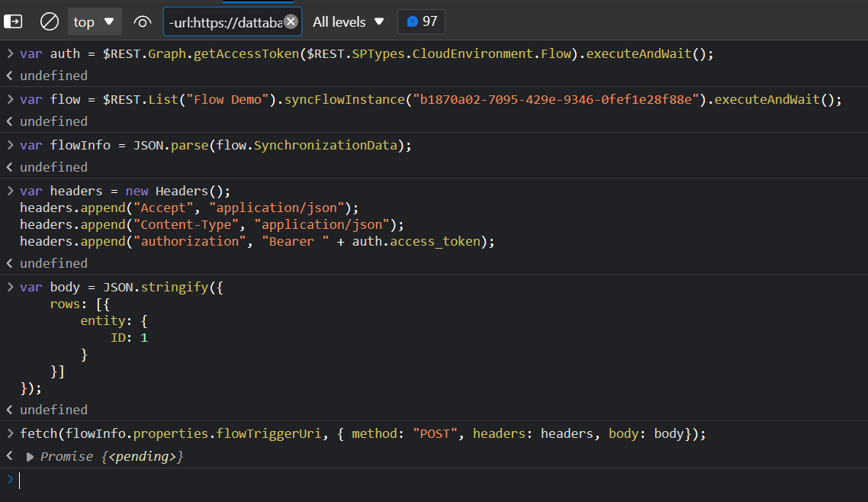Select the 'entity: {' line
This screenshot has width=868, height=502.
[114, 321]
